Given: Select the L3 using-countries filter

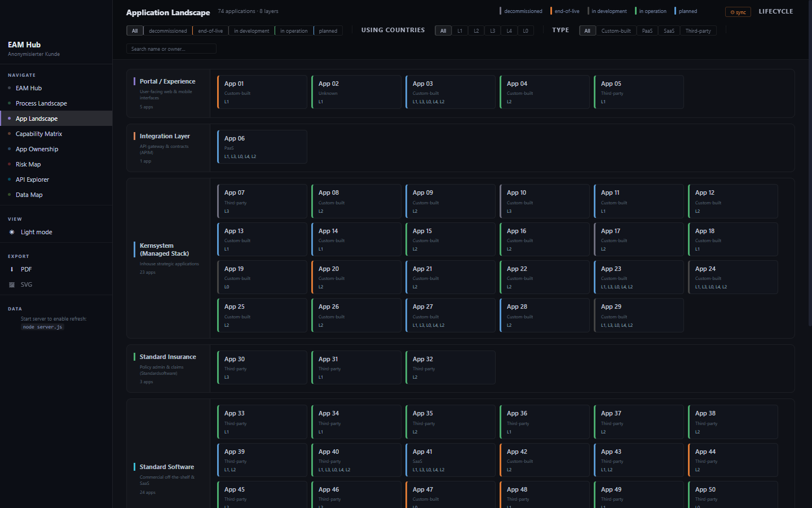Looking at the screenshot, I should pyautogui.click(x=492, y=31).
